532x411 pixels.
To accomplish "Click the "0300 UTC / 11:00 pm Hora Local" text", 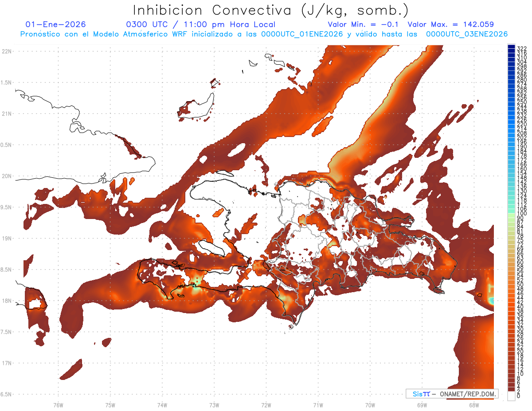I will [x=201, y=24].
